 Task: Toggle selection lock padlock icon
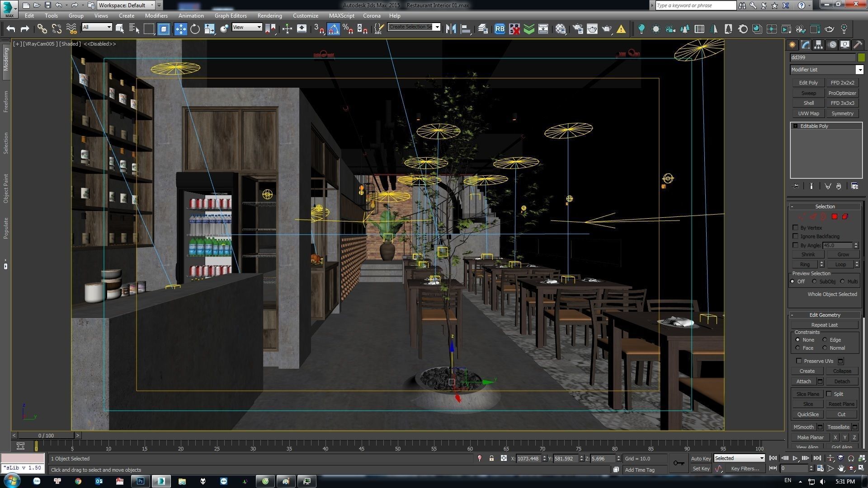pyautogui.click(x=491, y=458)
